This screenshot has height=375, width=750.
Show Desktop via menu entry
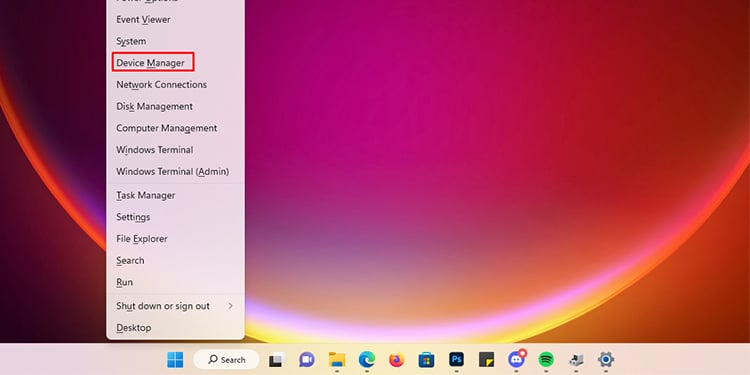[176, 328]
